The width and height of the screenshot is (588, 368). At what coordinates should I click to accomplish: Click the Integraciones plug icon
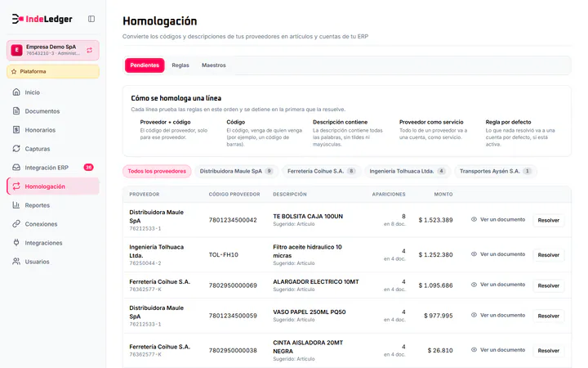click(16, 243)
